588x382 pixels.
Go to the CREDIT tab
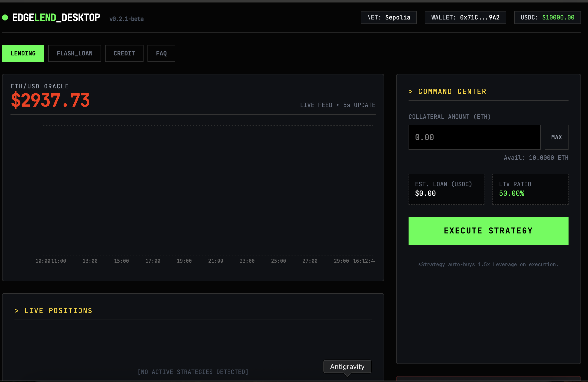tap(124, 53)
